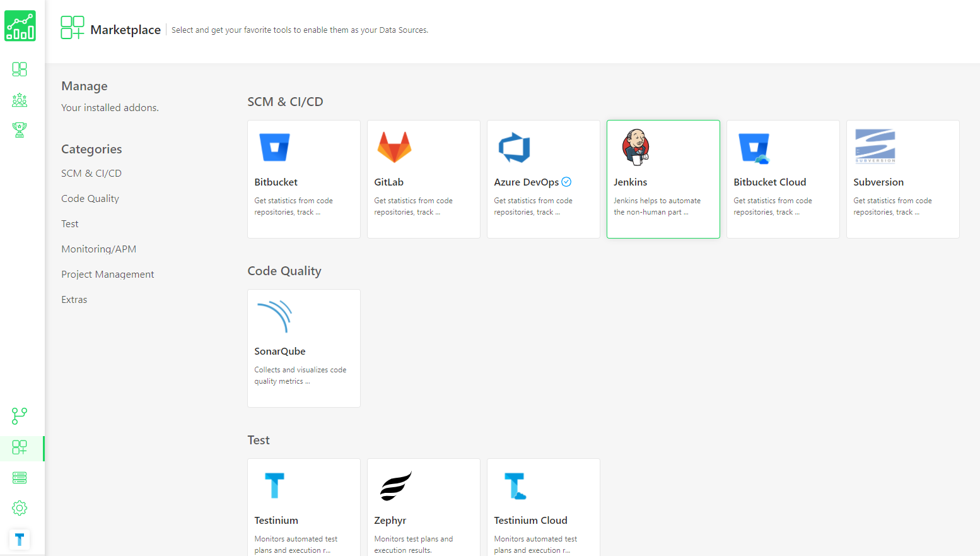Open the SonarQube card title
The height and width of the screenshot is (556, 980).
pyautogui.click(x=280, y=351)
